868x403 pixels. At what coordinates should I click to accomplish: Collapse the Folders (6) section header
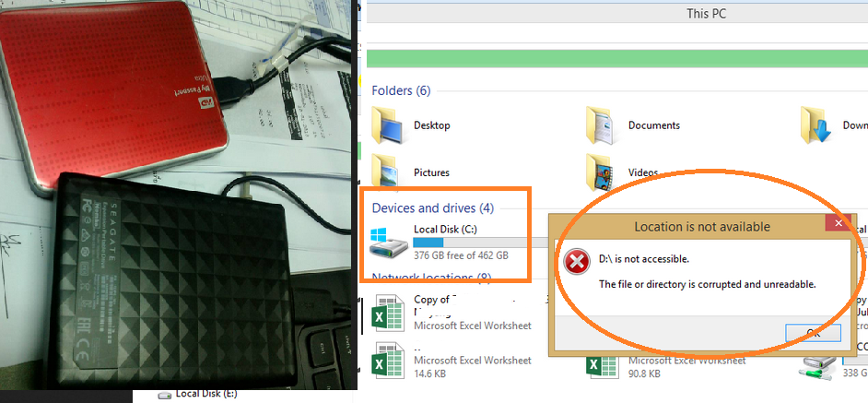[401, 90]
